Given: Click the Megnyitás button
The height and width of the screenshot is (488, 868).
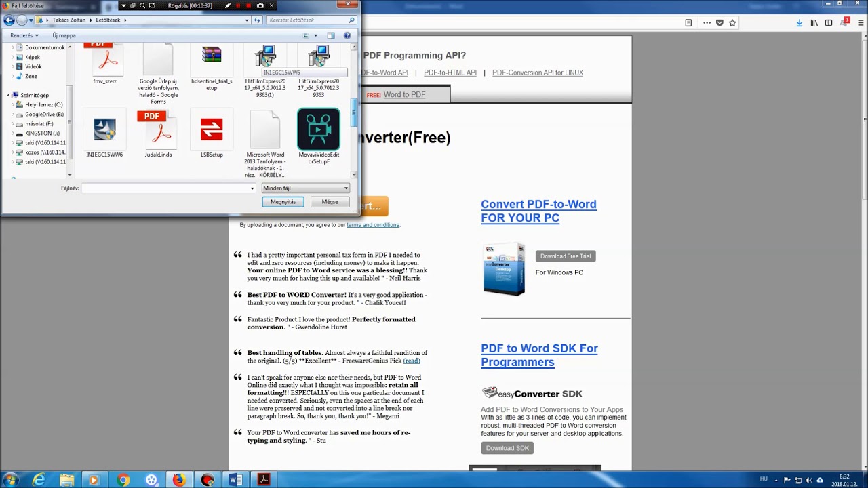Looking at the screenshot, I should point(283,201).
